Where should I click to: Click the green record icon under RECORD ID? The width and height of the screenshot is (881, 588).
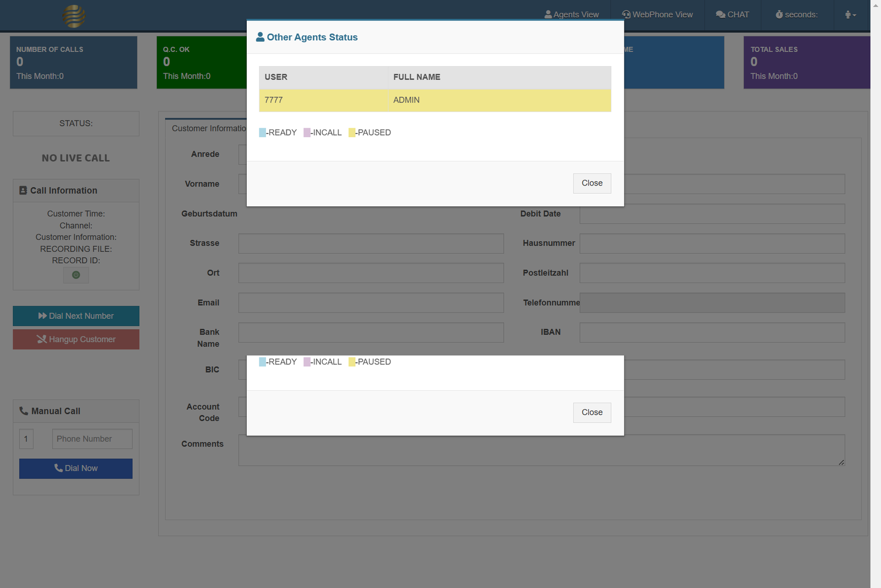coord(76,275)
